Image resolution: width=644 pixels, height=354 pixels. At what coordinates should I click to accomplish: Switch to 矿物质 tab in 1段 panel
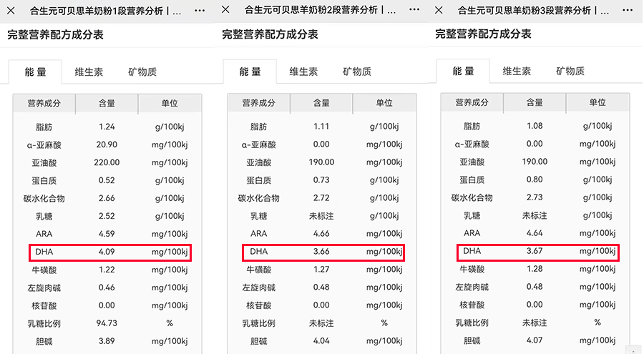click(142, 72)
